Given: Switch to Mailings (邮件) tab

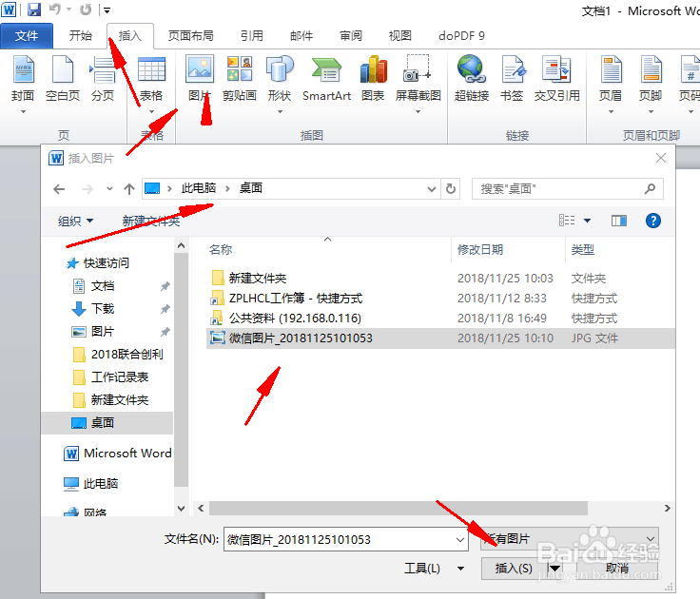Looking at the screenshot, I should click(301, 36).
